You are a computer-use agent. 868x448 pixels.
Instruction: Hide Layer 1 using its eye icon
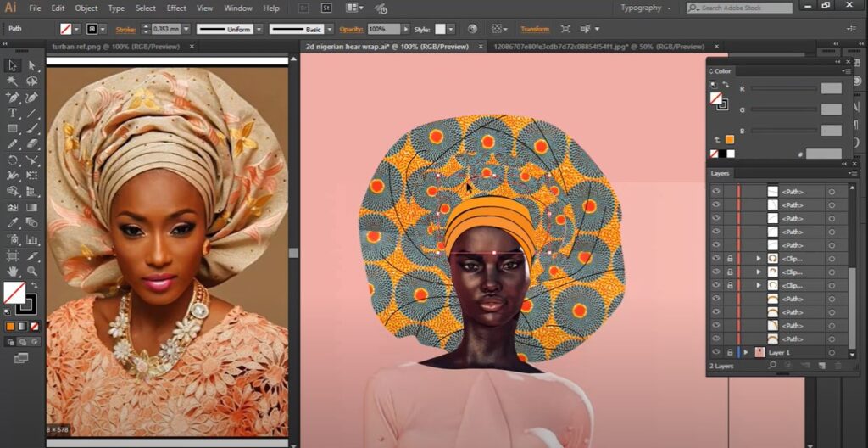(716, 352)
